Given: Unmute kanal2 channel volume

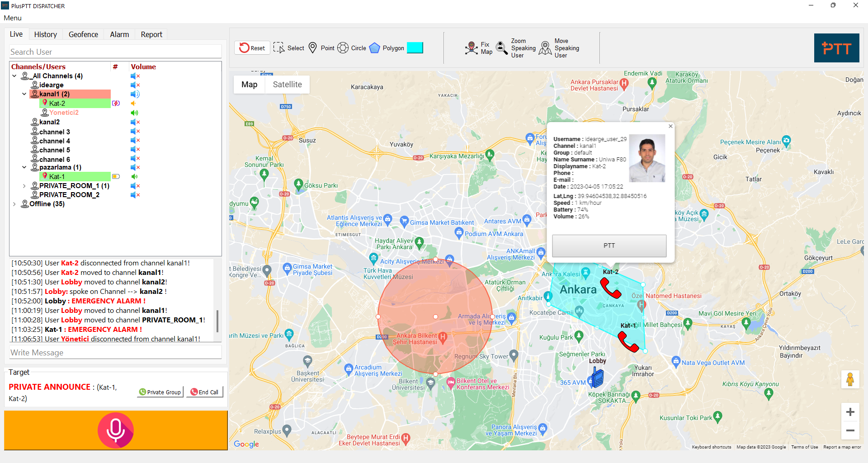Looking at the screenshot, I should click(x=135, y=122).
